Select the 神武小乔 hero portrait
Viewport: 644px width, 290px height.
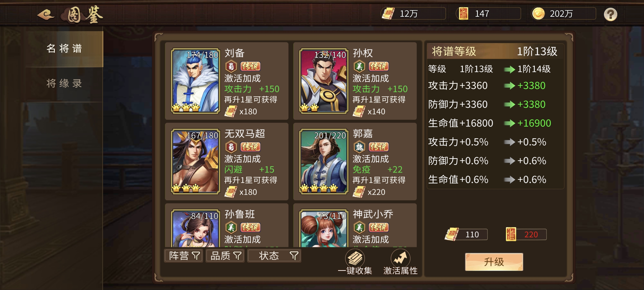324,228
